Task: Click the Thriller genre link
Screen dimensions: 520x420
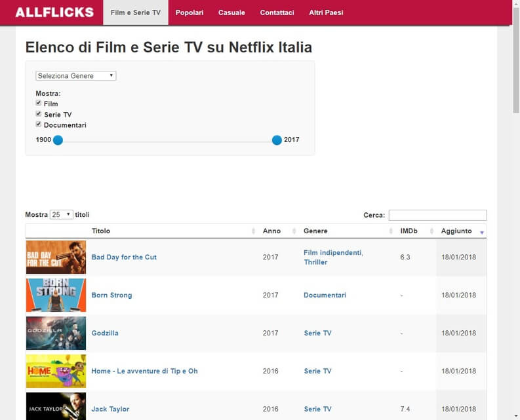Action: (315, 262)
